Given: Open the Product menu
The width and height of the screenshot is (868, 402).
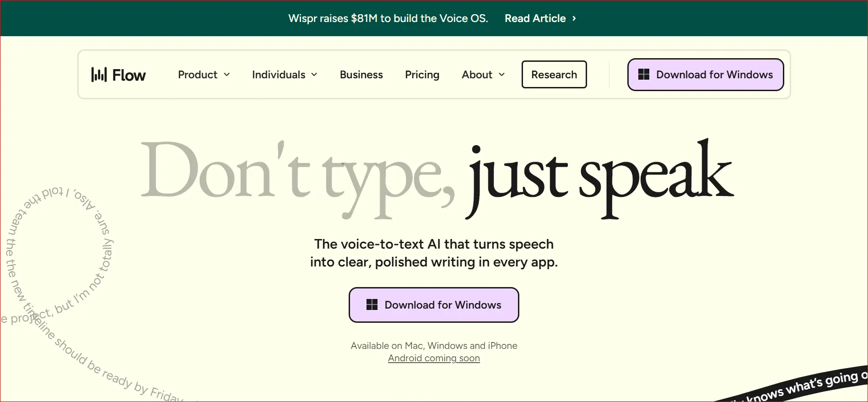Looking at the screenshot, I should [198, 75].
